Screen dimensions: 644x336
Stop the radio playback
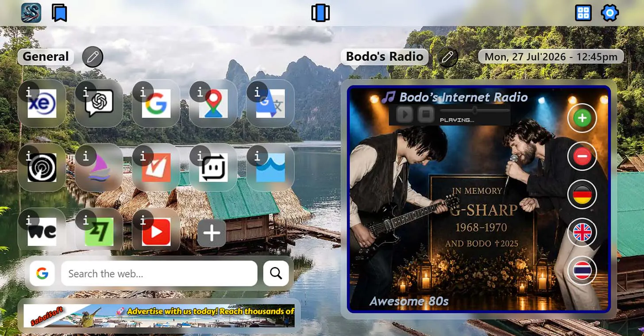click(x=426, y=115)
